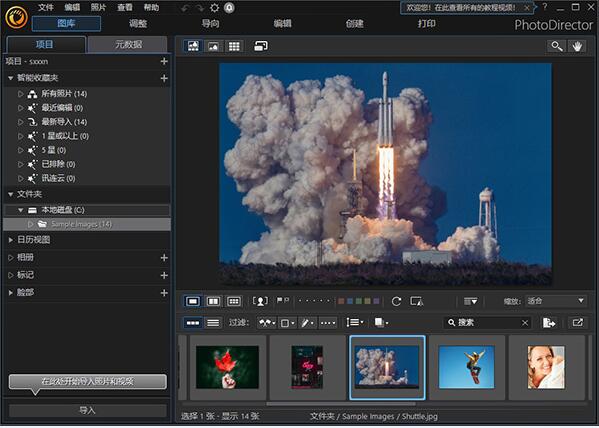Apply the purple color label swatch

click(x=376, y=301)
